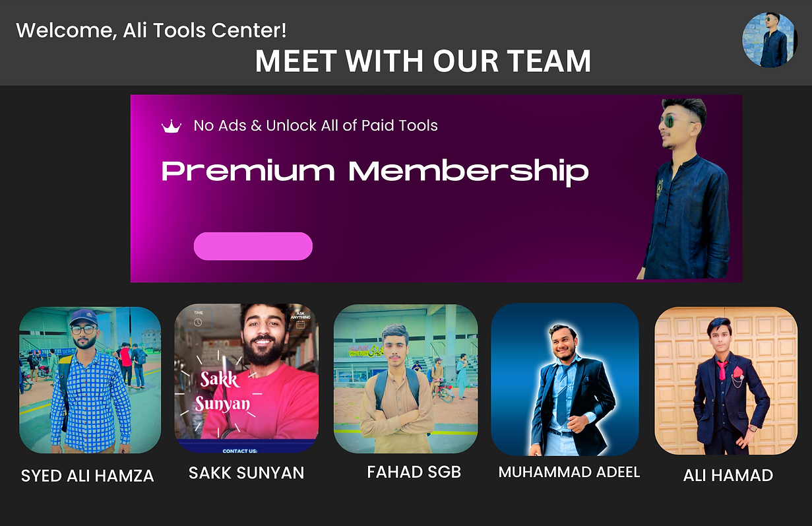Select Fahad SGB's profile picture
812x526 pixels.
tap(405, 379)
